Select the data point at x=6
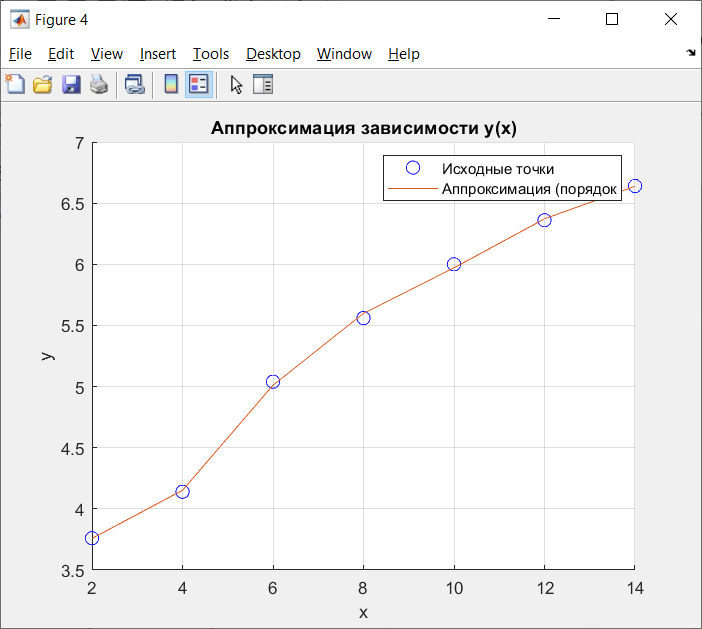Screen dimensions: 702x629 [273, 382]
